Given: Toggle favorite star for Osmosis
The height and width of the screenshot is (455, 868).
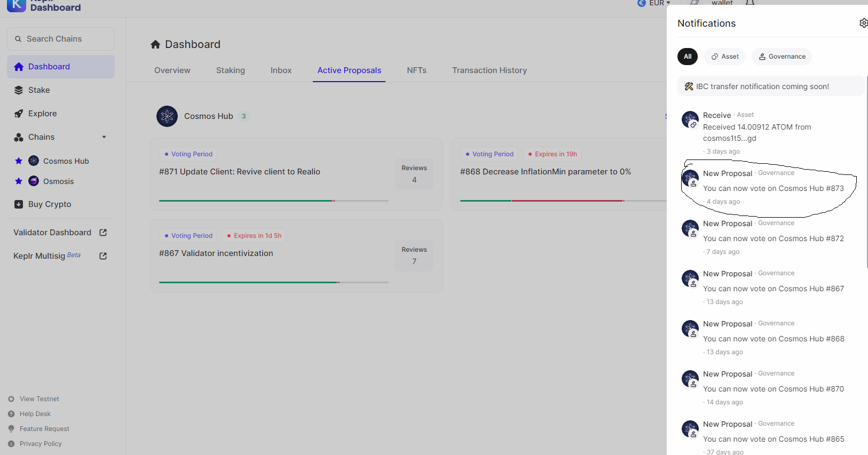Looking at the screenshot, I should [x=19, y=181].
